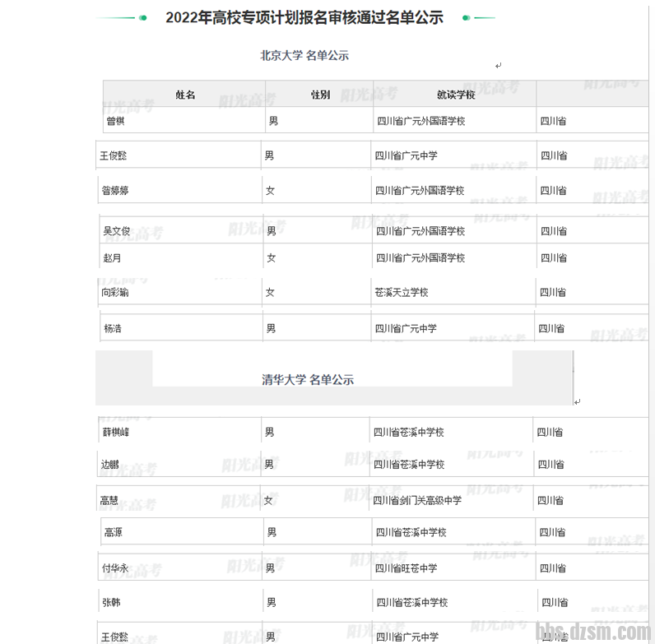Select the name cell 杨浩
This screenshot has width=655, height=644.
pos(113,328)
